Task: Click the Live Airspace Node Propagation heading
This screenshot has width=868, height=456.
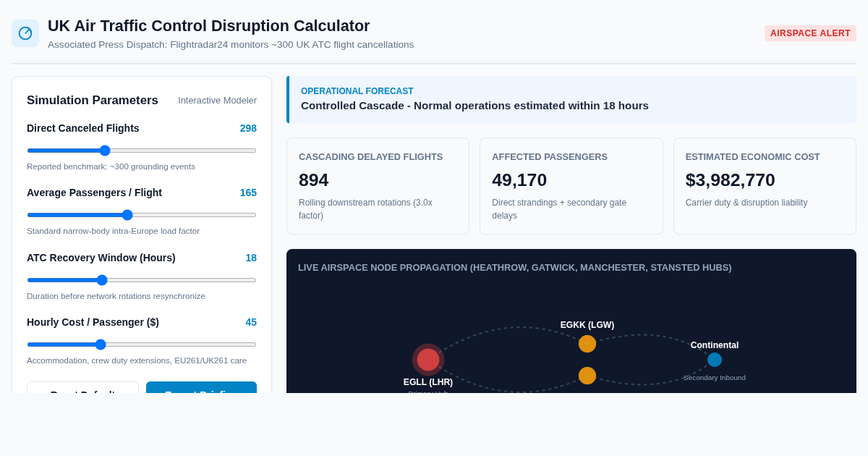Action: pos(514,268)
